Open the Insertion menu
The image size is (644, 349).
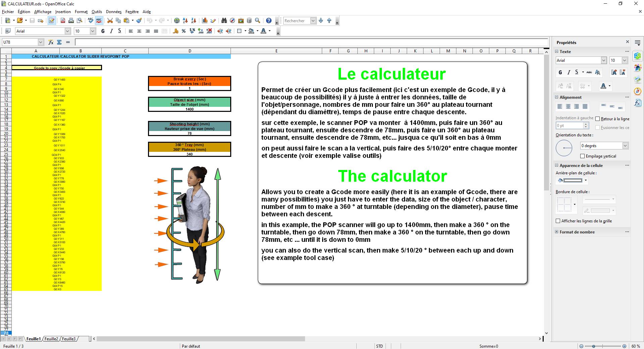tap(63, 11)
